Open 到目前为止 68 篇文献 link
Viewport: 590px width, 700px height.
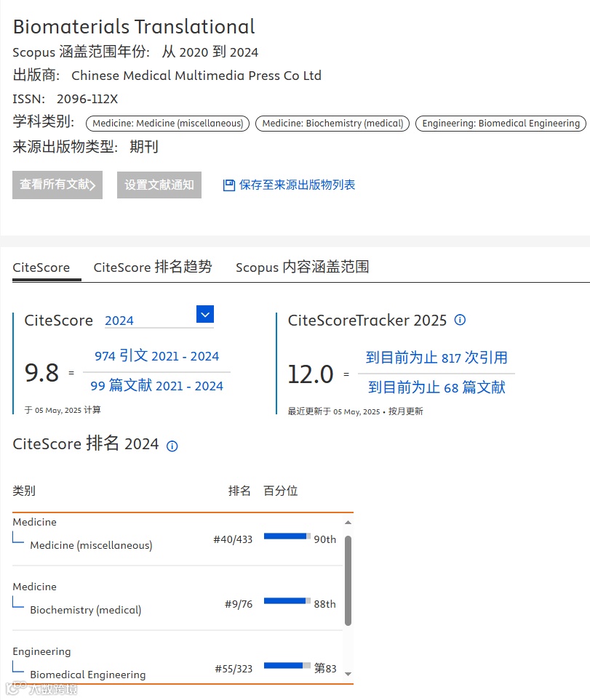coord(436,387)
